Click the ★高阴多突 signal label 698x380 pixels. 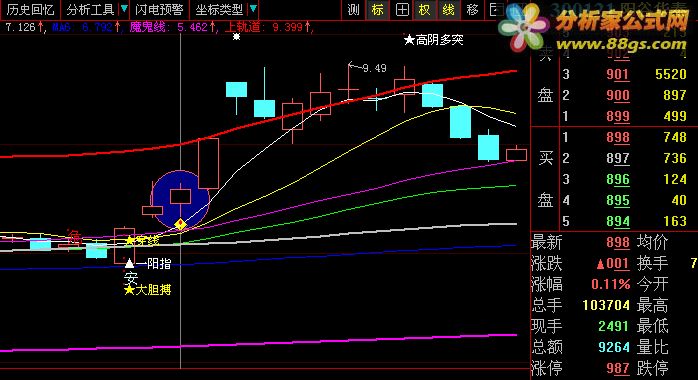pos(434,40)
